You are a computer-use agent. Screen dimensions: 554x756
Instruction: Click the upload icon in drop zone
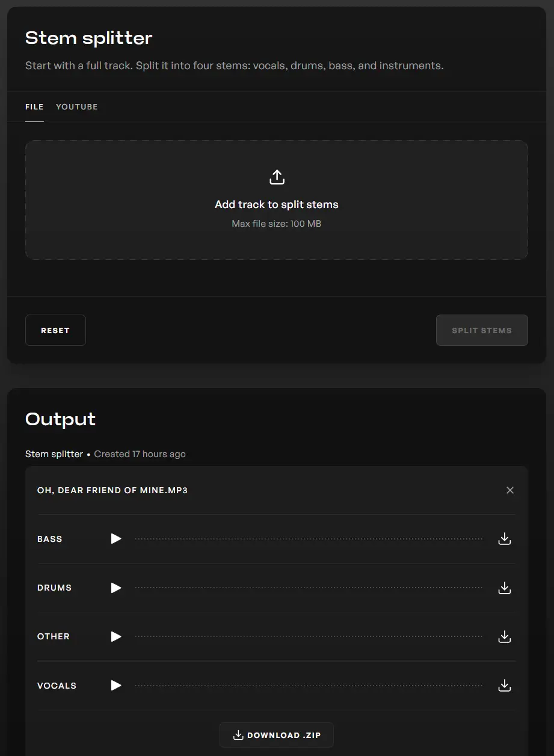coord(277,177)
